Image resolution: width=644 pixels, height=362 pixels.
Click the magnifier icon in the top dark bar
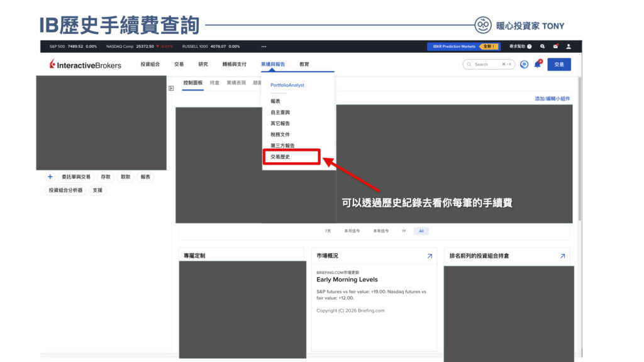tap(543, 47)
